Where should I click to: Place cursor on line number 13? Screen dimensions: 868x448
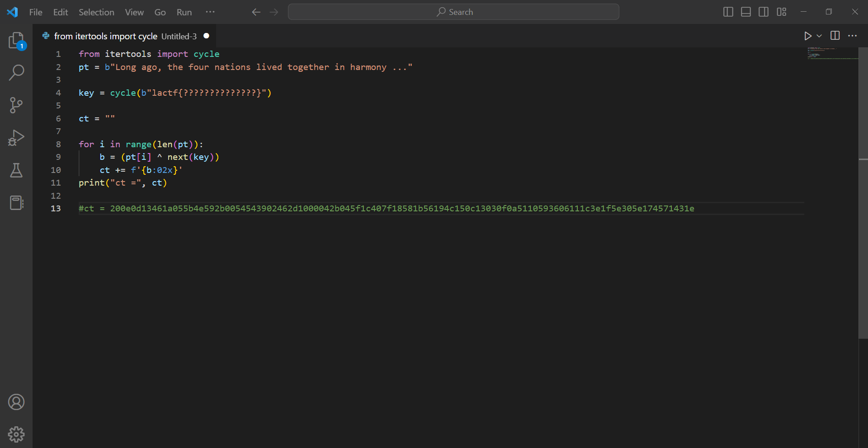(56, 209)
